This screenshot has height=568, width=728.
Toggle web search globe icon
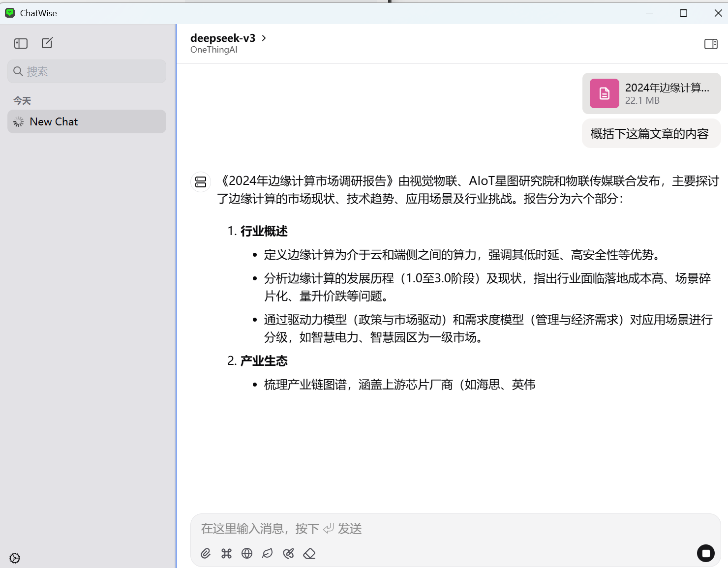click(x=247, y=554)
